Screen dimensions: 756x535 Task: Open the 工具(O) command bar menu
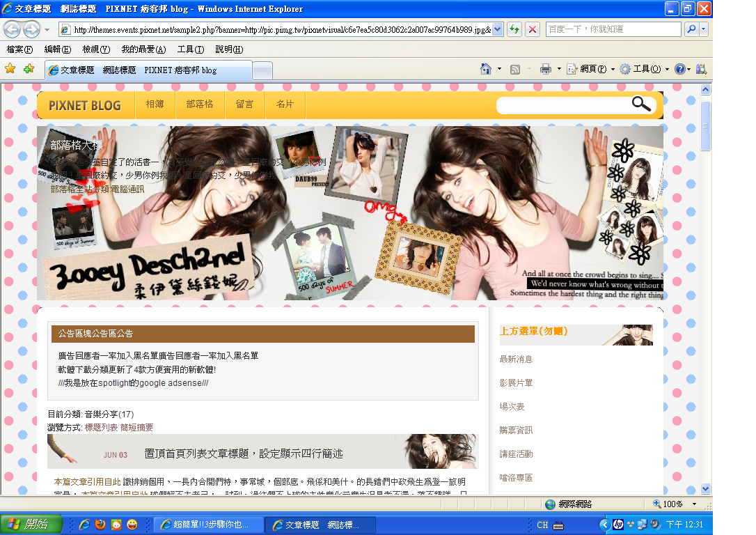tap(644, 69)
